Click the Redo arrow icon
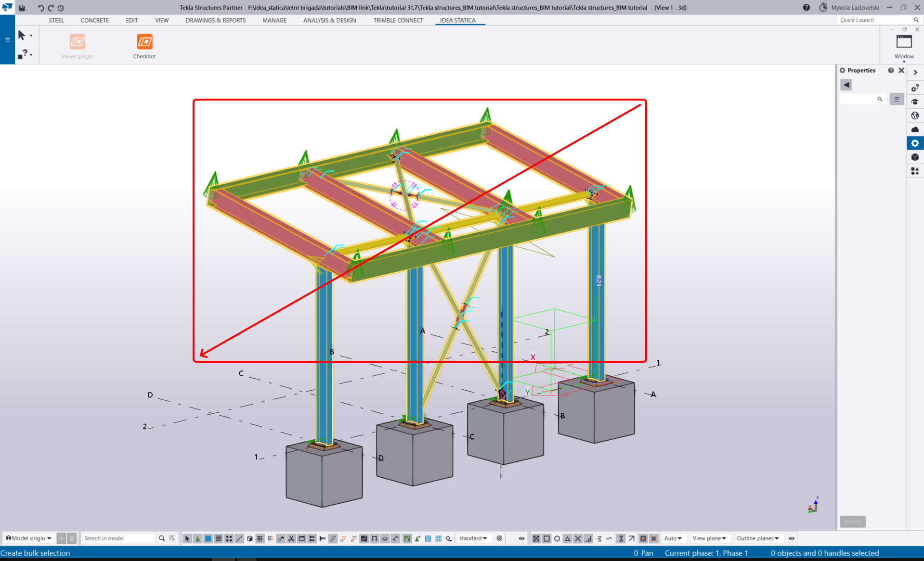Viewport: 924px width, 561px height. pos(51,8)
